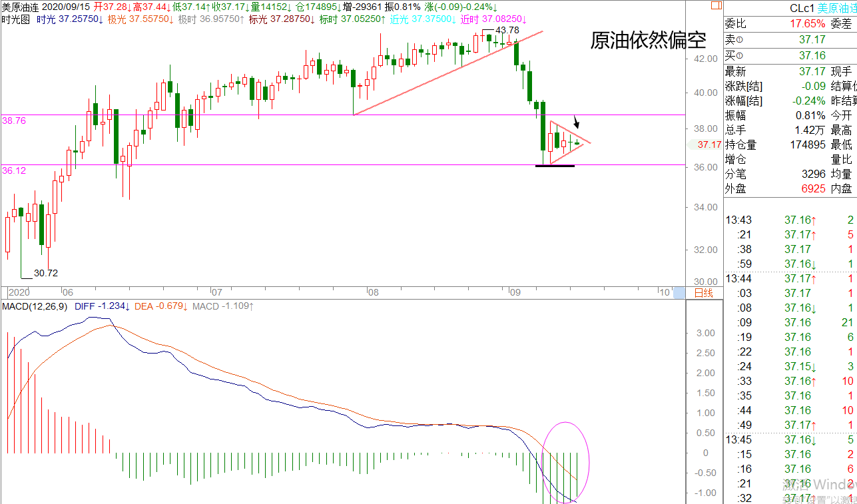The height and width of the screenshot is (504, 857).
Task: Select the 时光图 indicator label
Action: point(16,19)
